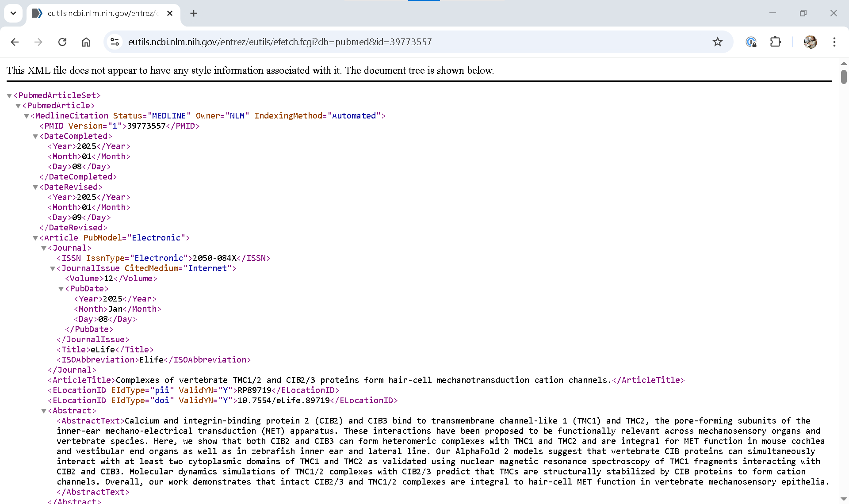Restore down the browser window
Viewport: 849px width, 504px height.
[x=803, y=13]
